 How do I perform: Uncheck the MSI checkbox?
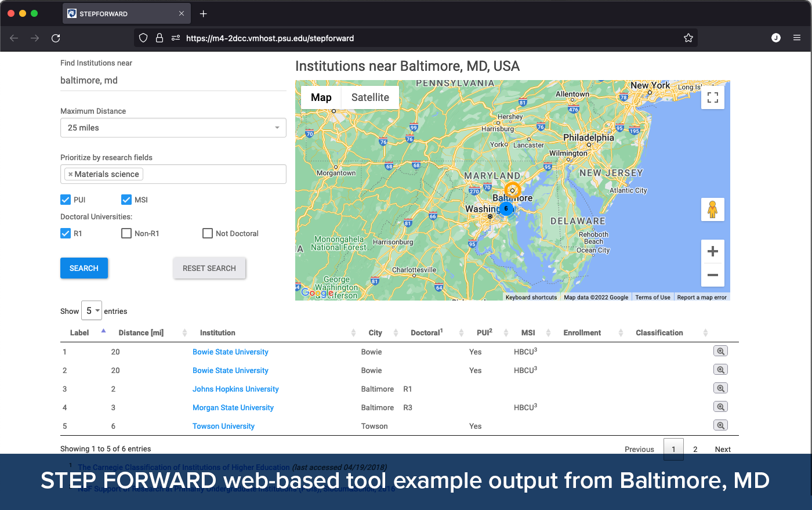pos(126,200)
